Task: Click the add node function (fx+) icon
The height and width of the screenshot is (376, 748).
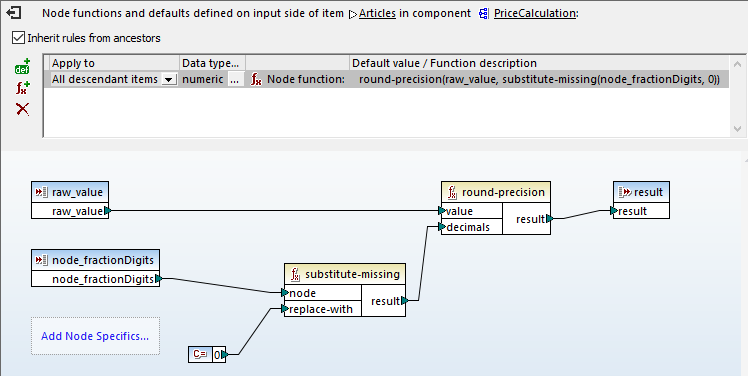Action: (22, 88)
